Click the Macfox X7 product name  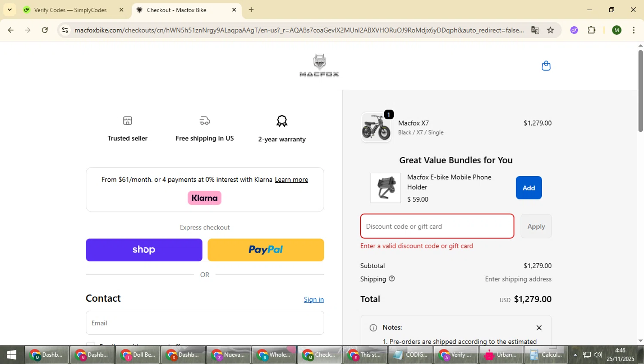click(413, 123)
